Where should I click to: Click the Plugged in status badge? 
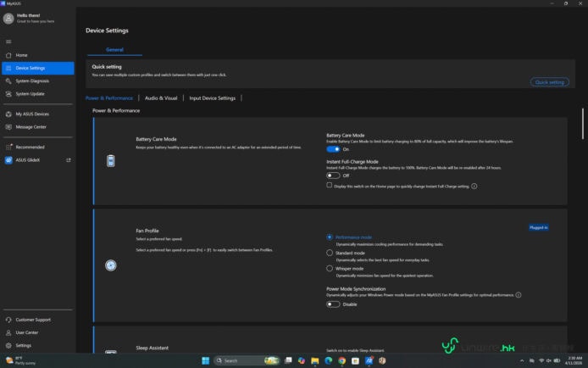(x=539, y=227)
